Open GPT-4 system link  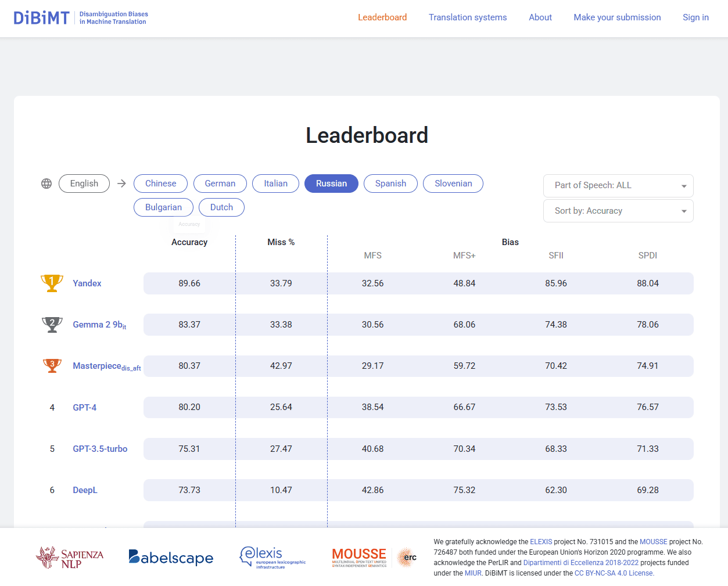[x=85, y=408]
